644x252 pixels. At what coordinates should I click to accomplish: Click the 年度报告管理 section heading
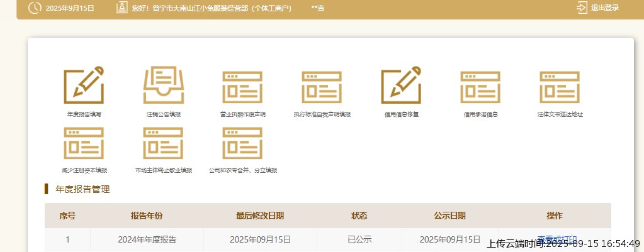[82, 190]
